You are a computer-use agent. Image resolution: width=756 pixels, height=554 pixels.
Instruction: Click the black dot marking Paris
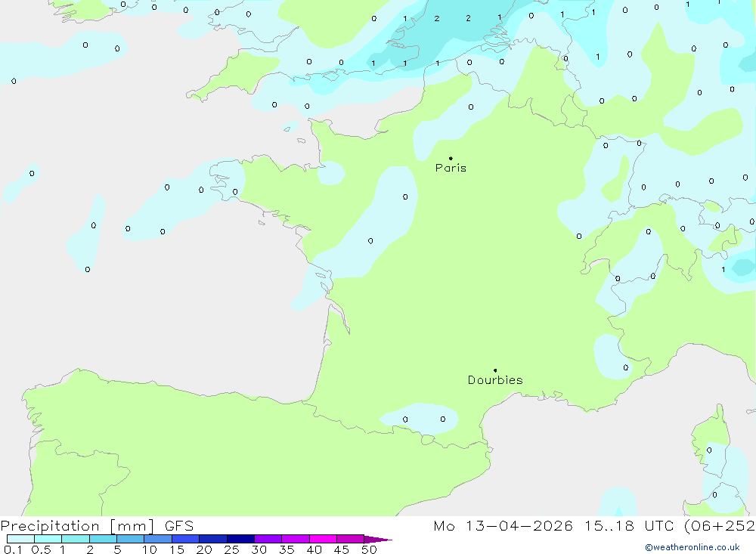coord(451,158)
